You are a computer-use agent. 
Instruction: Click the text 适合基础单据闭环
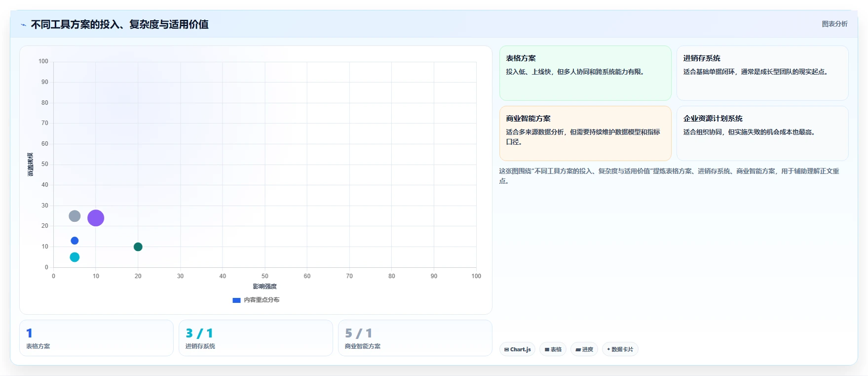pos(709,72)
